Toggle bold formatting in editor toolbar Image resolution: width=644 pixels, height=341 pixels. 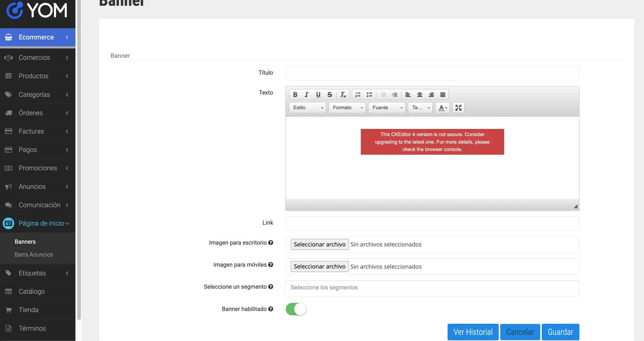click(295, 94)
